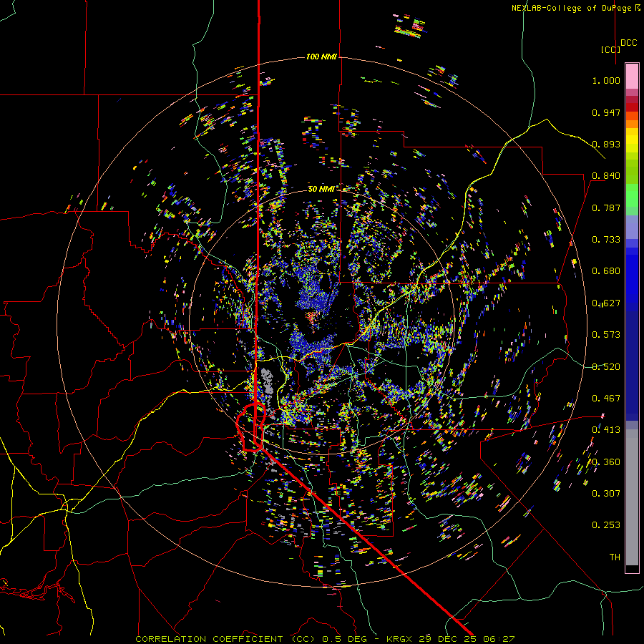The image size is (644, 644).
Task: Click the 06:27 timestamp in the caption
Action: pos(499,639)
